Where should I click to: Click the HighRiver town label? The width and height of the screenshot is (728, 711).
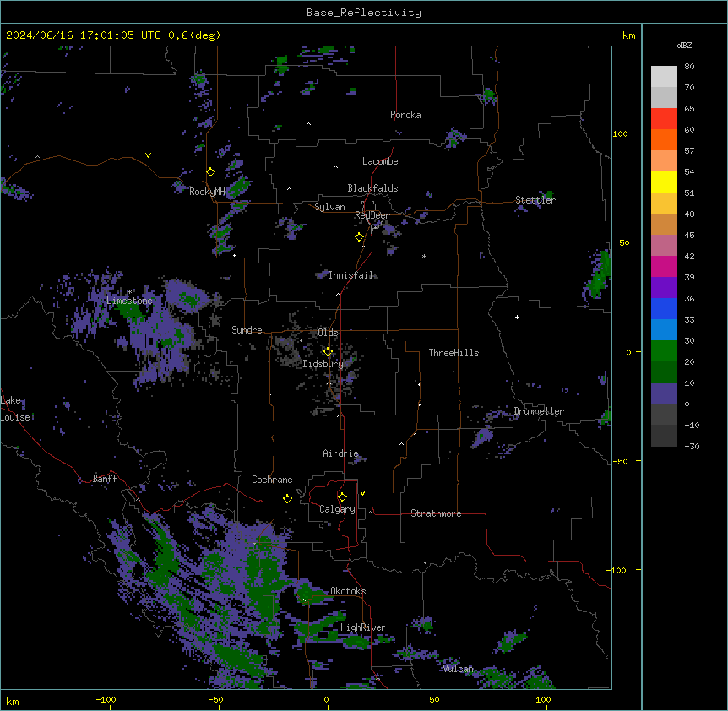[x=363, y=627]
